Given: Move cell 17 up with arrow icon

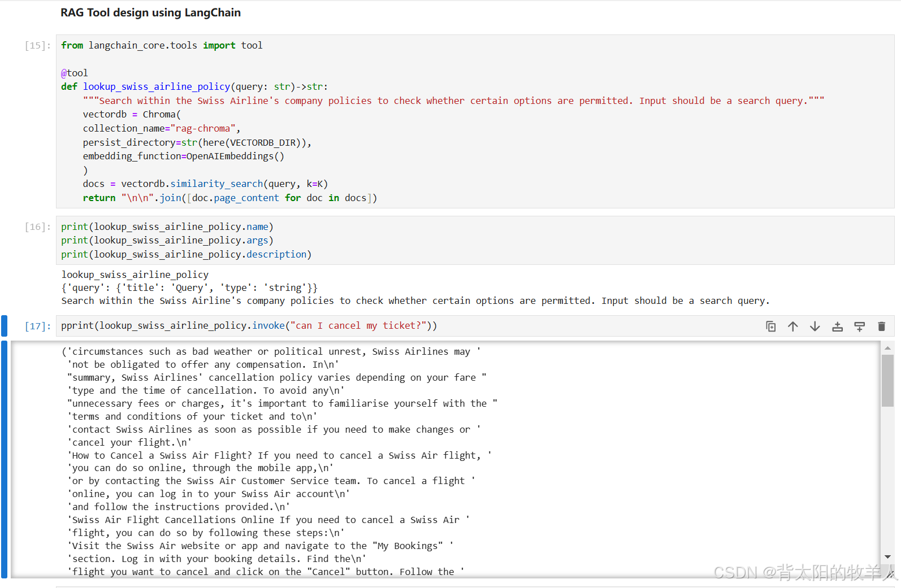Looking at the screenshot, I should point(793,326).
